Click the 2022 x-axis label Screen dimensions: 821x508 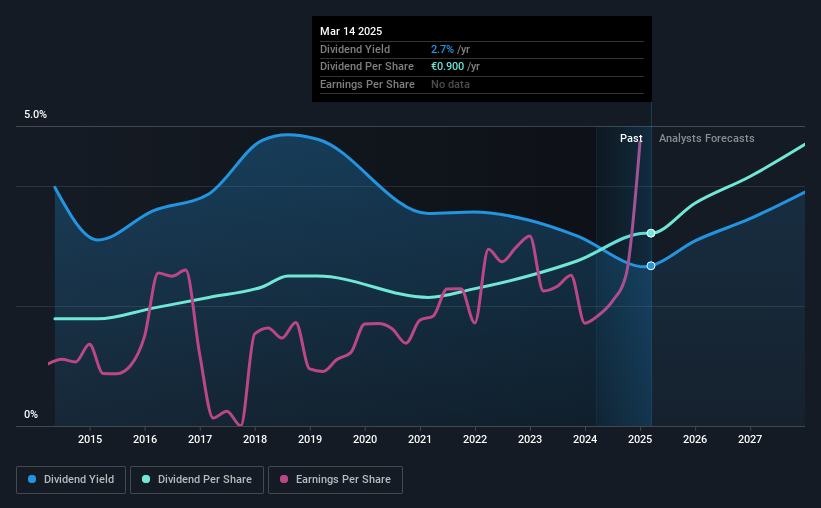point(475,439)
